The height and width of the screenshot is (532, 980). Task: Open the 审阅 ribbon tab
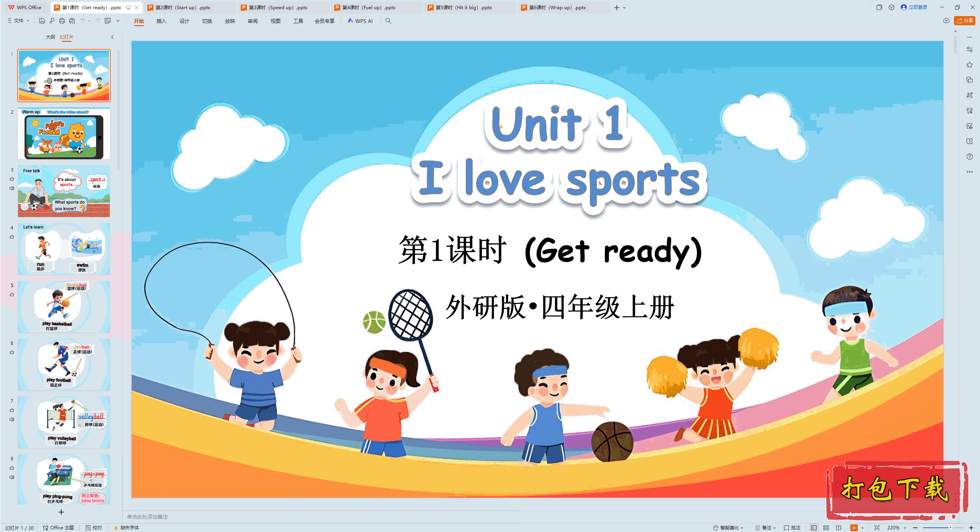[253, 21]
